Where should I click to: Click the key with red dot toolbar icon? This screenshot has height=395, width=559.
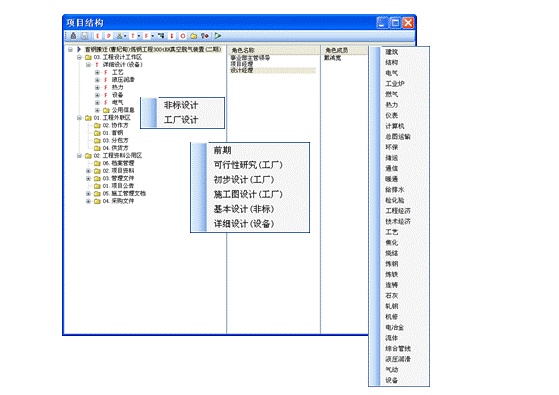[205, 36]
